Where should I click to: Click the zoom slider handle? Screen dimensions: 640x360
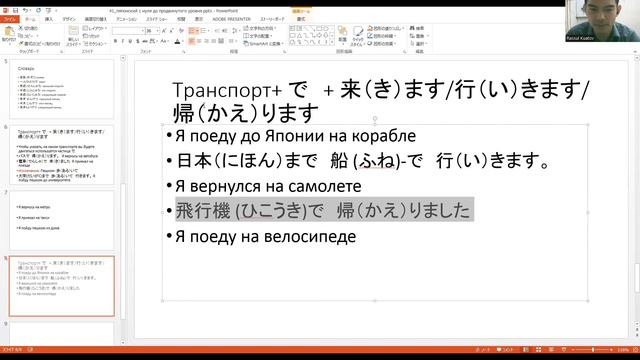coord(593,350)
